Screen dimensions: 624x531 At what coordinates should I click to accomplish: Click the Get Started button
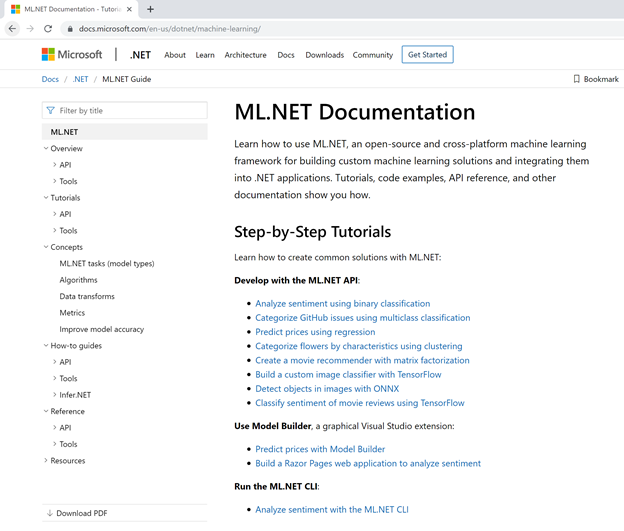tap(427, 55)
